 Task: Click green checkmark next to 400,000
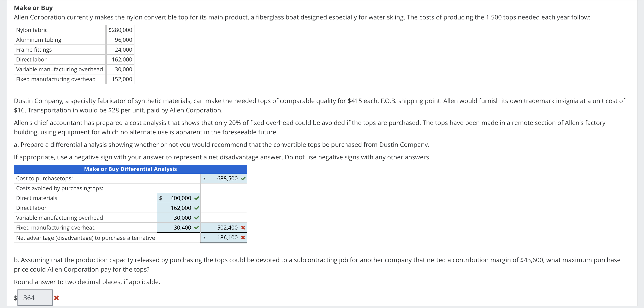196,198
